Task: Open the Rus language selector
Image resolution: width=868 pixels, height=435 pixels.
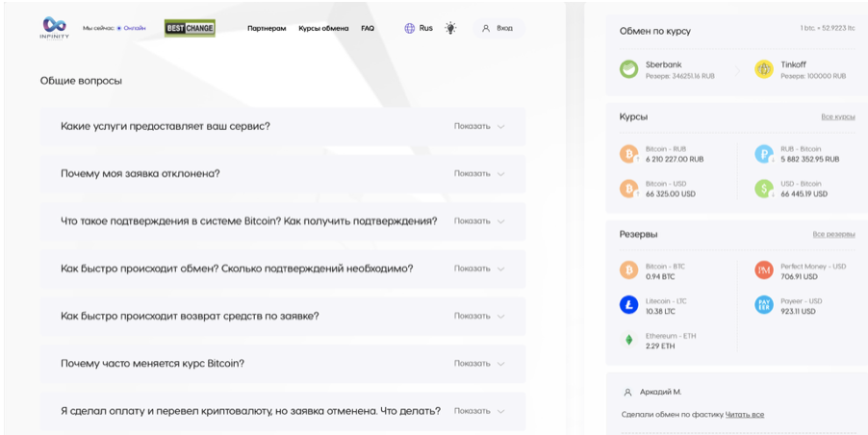Action: pyautogui.click(x=419, y=29)
